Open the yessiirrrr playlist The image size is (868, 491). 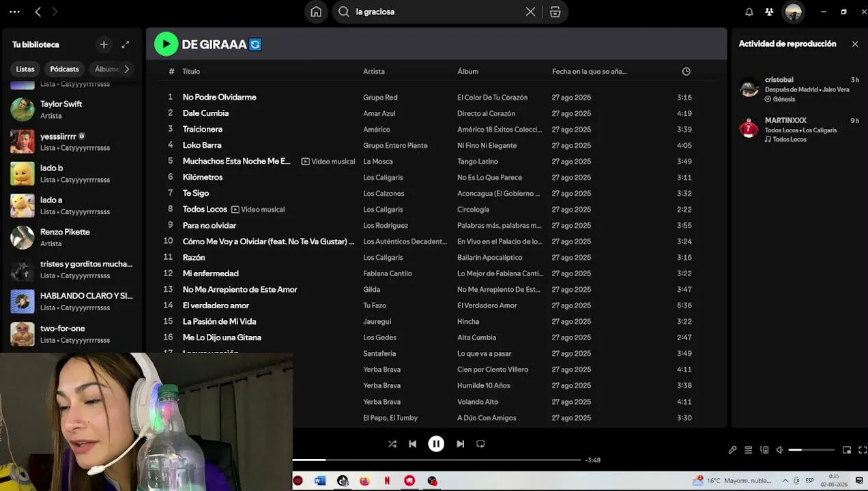(72, 141)
